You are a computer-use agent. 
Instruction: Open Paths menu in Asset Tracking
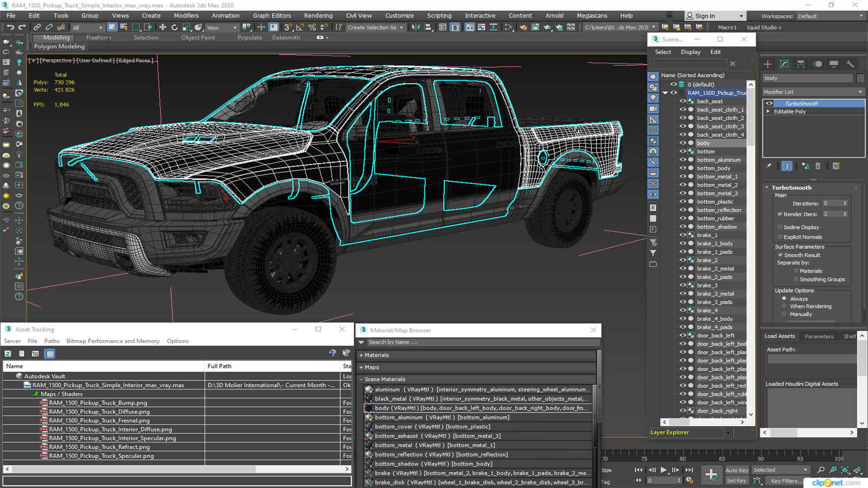pos(52,341)
